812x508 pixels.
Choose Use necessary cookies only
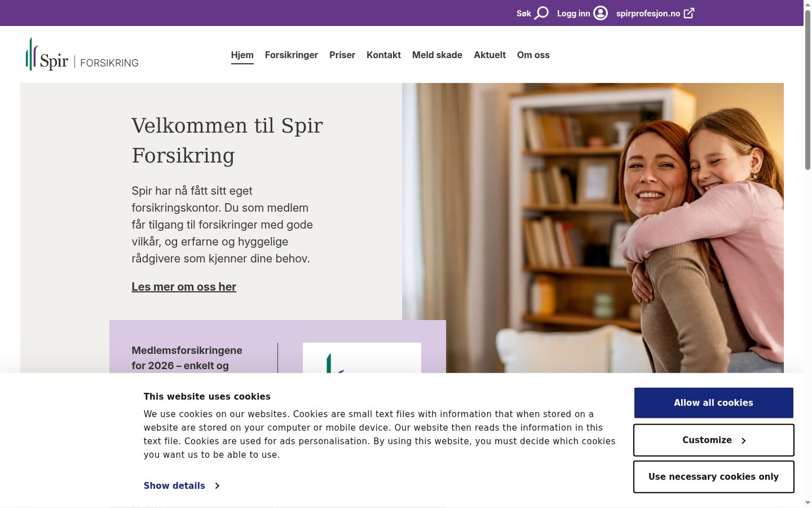tap(713, 477)
